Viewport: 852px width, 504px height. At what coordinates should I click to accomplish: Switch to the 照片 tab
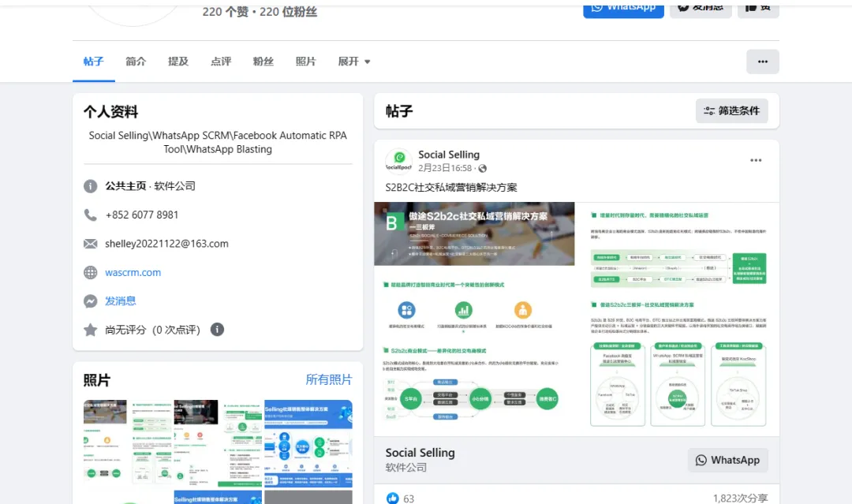[305, 61]
